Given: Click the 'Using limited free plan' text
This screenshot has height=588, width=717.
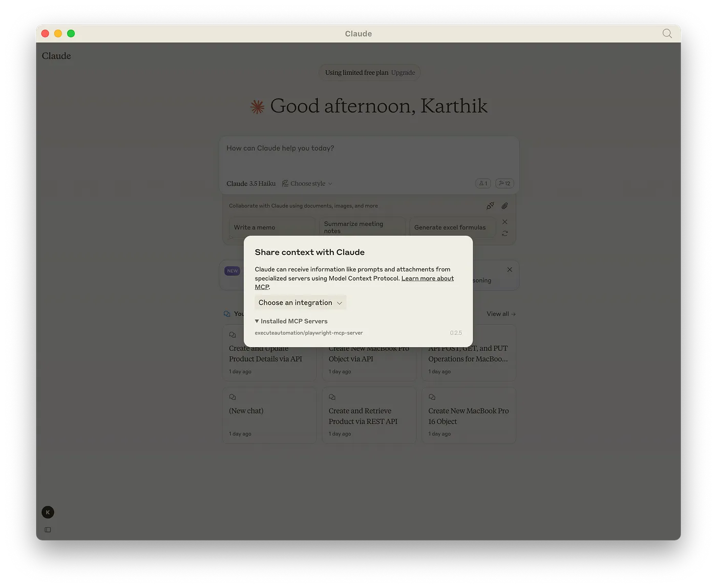Looking at the screenshot, I should click(x=356, y=73).
